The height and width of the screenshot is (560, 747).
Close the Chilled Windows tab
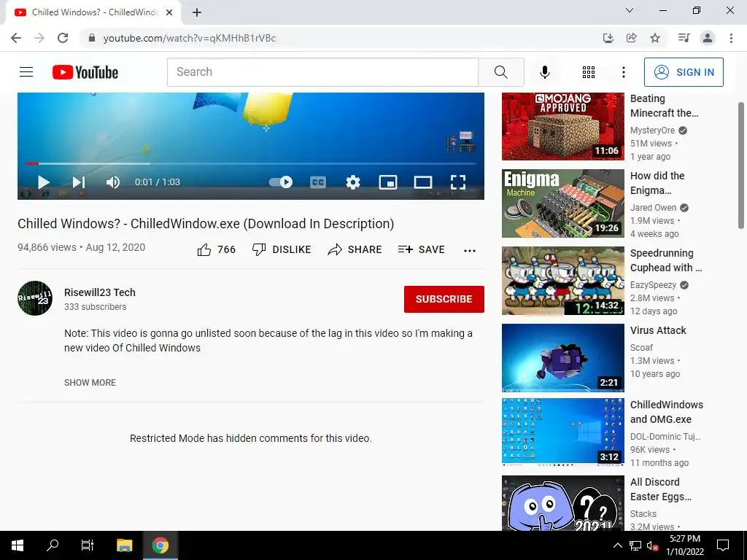coord(169,12)
